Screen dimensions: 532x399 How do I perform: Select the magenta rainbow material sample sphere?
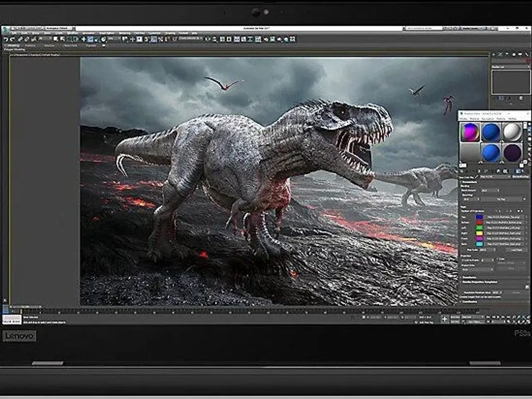coord(470,132)
